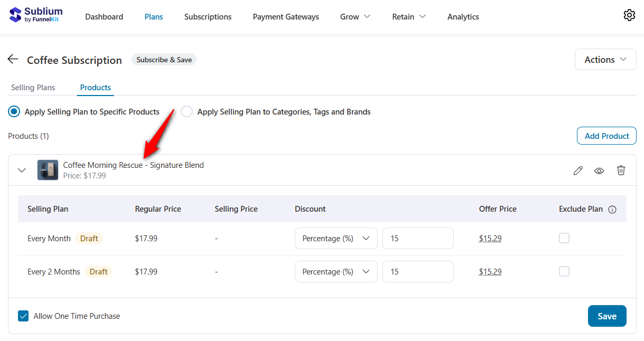View Exclude Plan info tooltip icon

[x=612, y=209]
